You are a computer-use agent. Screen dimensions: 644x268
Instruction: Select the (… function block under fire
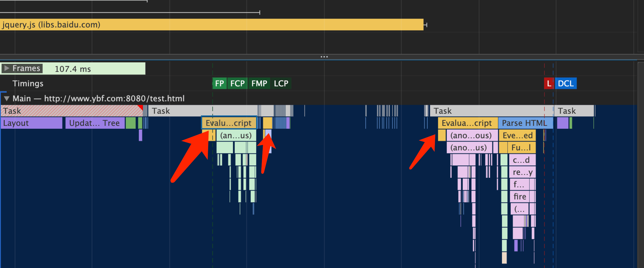(519, 209)
